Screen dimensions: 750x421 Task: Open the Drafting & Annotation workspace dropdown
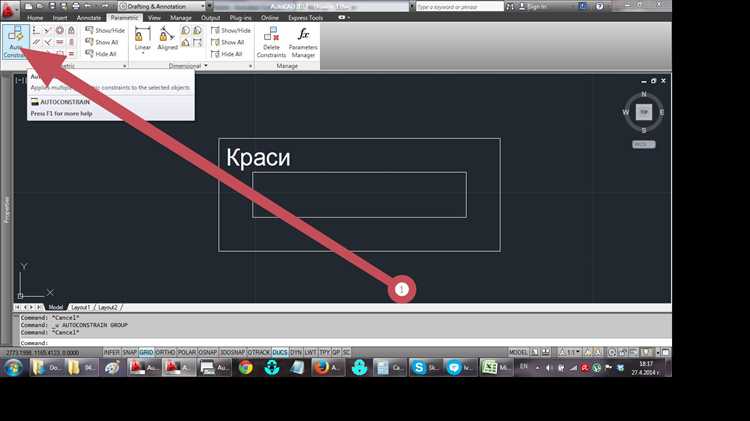click(x=162, y=6)
